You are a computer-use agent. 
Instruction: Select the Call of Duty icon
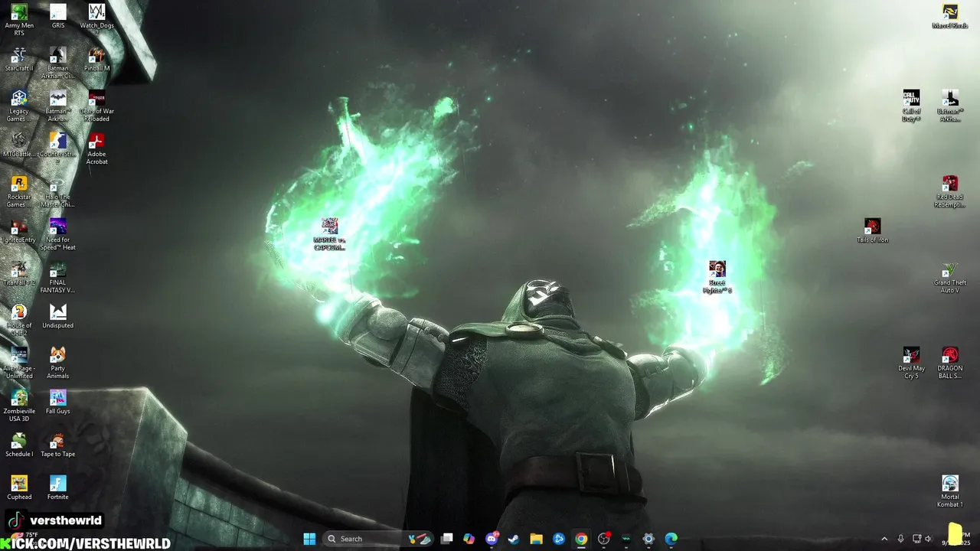tap(911, 106)
